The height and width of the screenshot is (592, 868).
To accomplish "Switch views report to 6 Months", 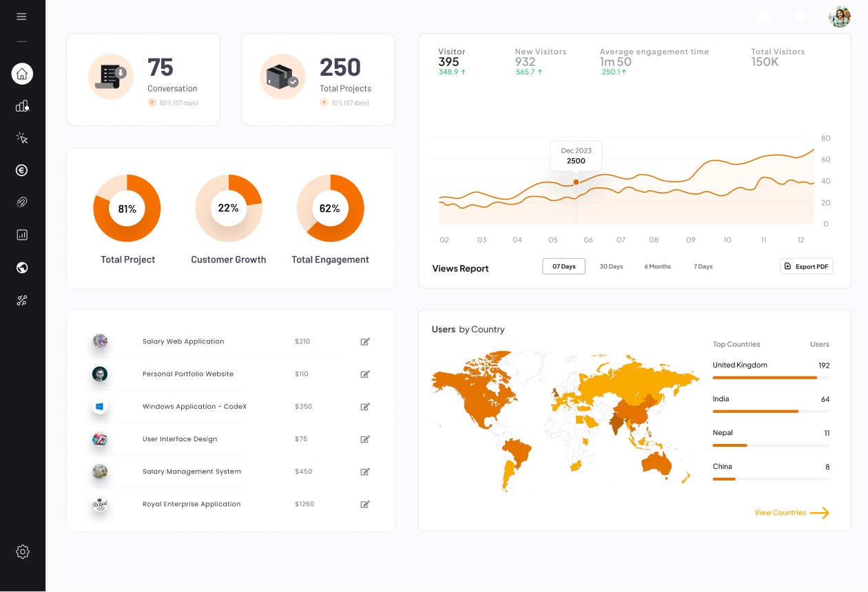I will 657,266.
